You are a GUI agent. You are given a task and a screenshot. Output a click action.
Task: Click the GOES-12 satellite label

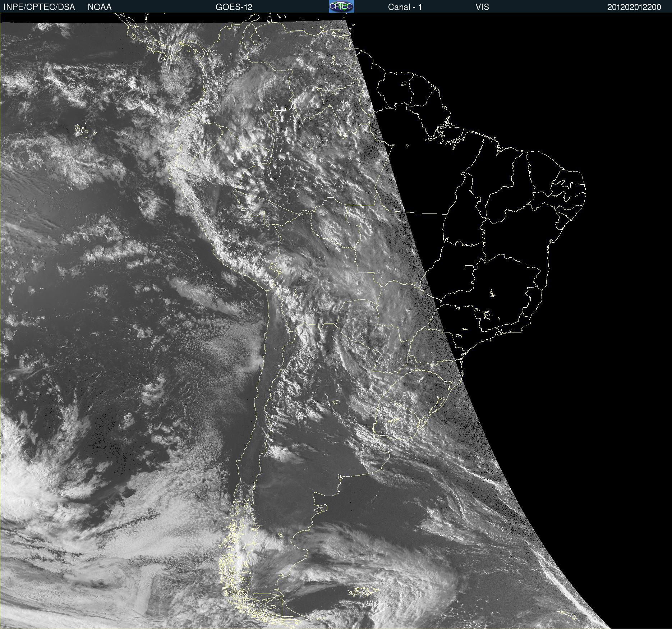click(234, 7)
